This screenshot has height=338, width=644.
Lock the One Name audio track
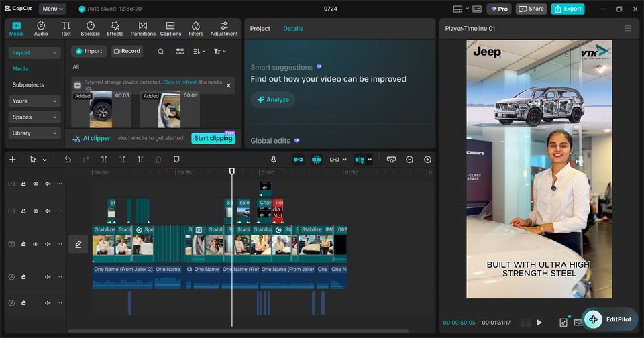(23, 277)
